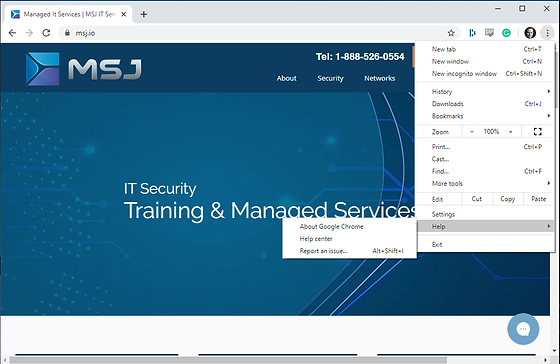Increase zoom with the plus button
The image size is (560, 364).
pyautogui.click(x=511, y=131)
